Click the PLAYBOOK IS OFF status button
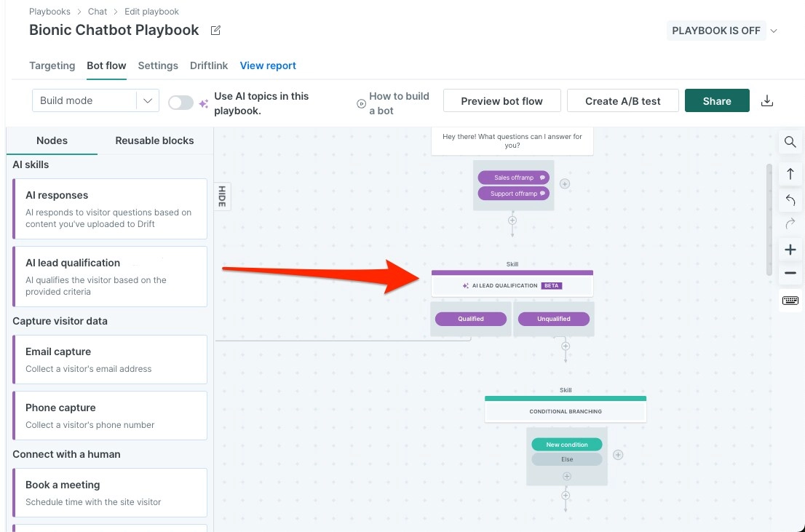This screenshot has height=532, width=805. [715, 31]
